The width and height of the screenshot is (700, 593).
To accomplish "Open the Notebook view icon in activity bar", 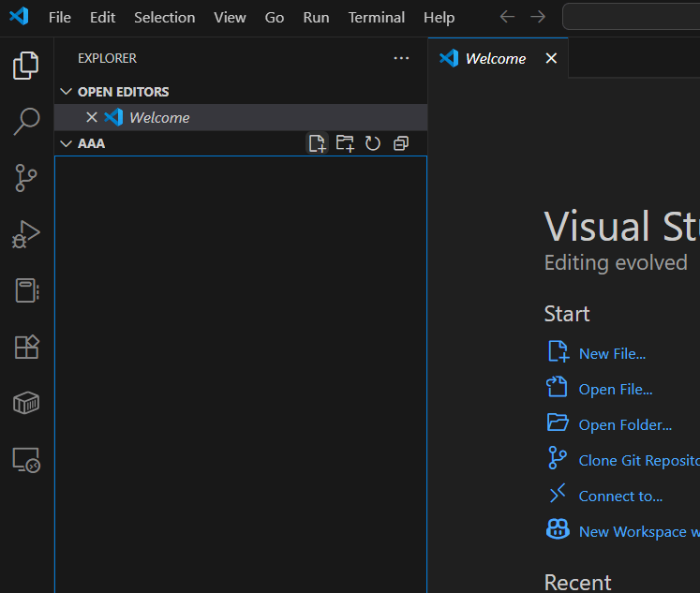I will [27, 290].
